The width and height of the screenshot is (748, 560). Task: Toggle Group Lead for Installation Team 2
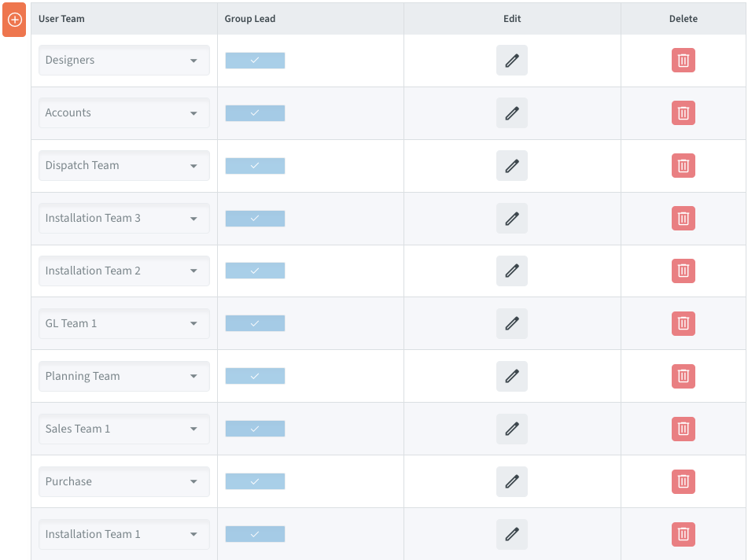[255, 271]
